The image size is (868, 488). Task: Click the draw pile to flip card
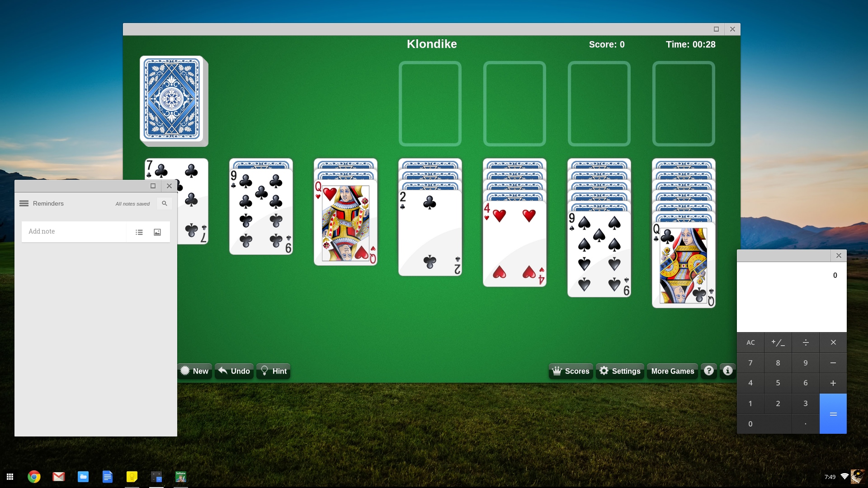point(173,101)
